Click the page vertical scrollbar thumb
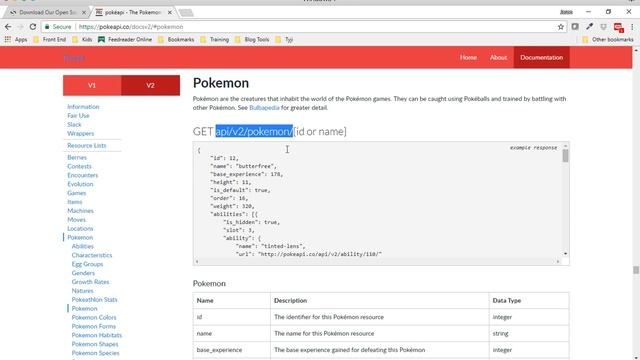The width and height of the screenshot is (640, 360). tap(636, 270)
